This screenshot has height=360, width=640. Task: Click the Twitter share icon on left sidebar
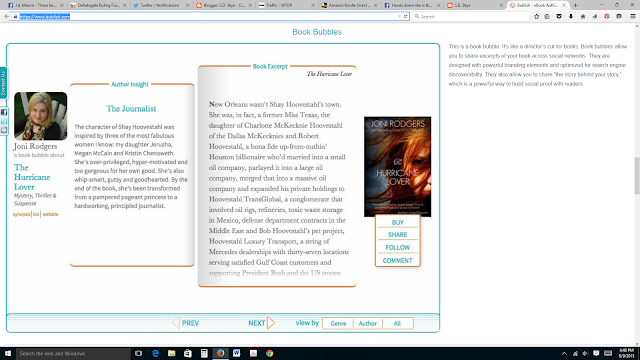pos(4,121)
